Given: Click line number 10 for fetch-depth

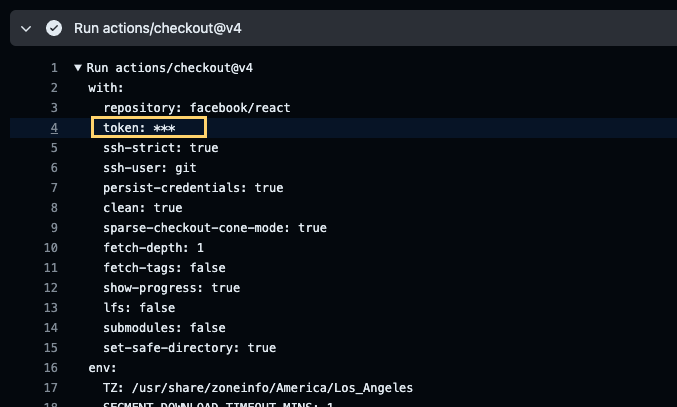Looking at the screenshot, I should tap(51, 248).
